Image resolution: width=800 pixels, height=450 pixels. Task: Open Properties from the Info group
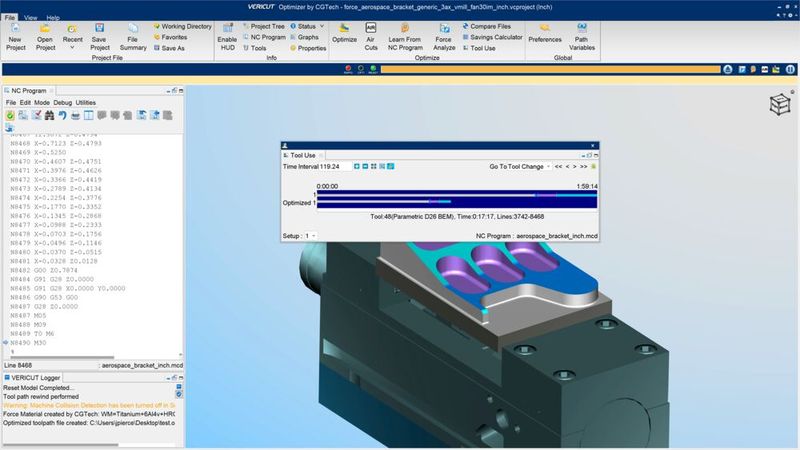tap(308, 48)
